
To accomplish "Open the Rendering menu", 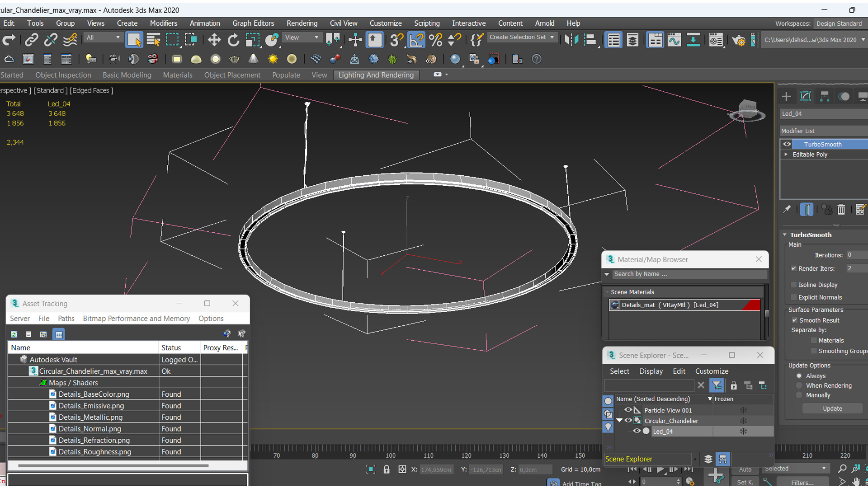I will tap(302, 23).
